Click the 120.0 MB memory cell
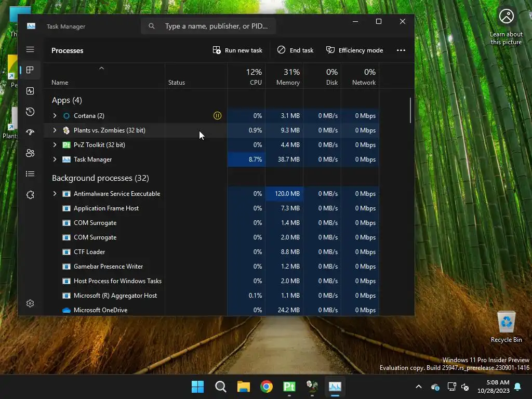 tap(284, 194)
